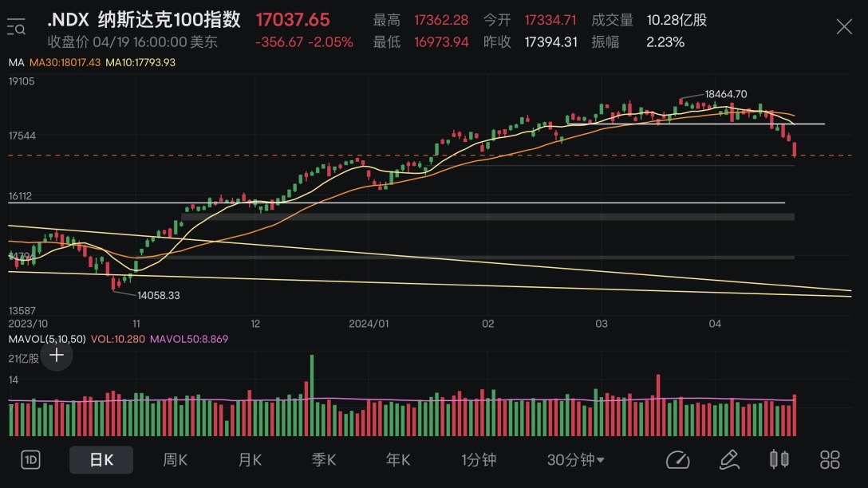
Task: Tap the 最高 value 17362.28
Action: click(441, 21)
